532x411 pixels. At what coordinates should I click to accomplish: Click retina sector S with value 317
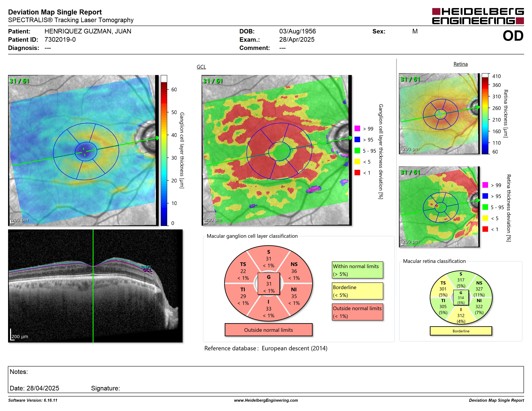[x=461, y=280]
